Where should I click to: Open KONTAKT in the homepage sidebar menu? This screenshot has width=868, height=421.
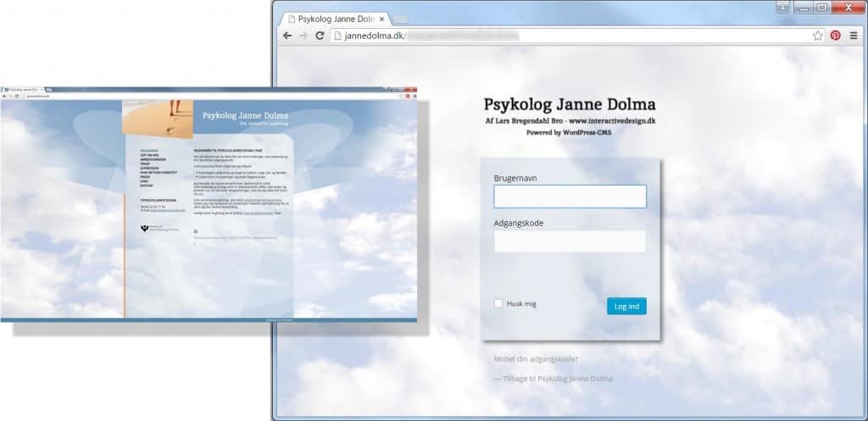(x=146, y=186)
